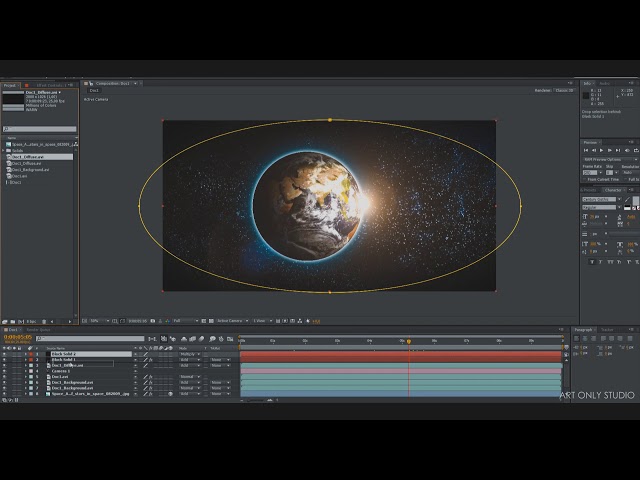The image size is (640, 480).
Task: Step forward one frame in Preview panel
Action: (609, 151)
